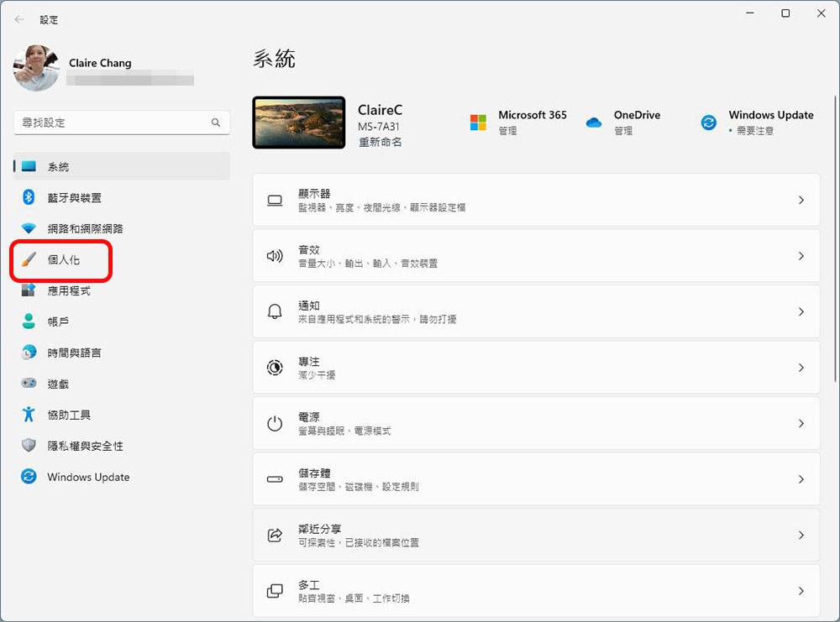Open 電源 via the power icon
This screenshot has width=840, height=622.
click(x=274, y=423)
